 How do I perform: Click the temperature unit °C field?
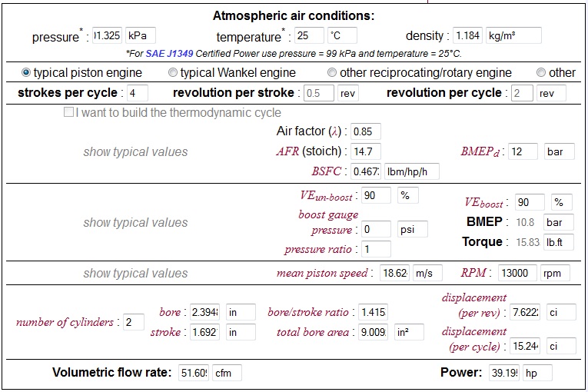pos(341,35)
